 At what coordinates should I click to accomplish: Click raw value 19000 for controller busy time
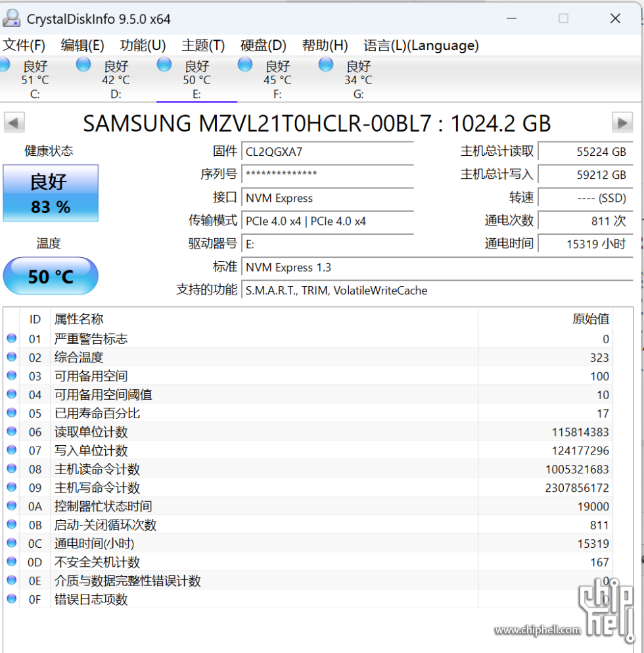pos(593,506)
